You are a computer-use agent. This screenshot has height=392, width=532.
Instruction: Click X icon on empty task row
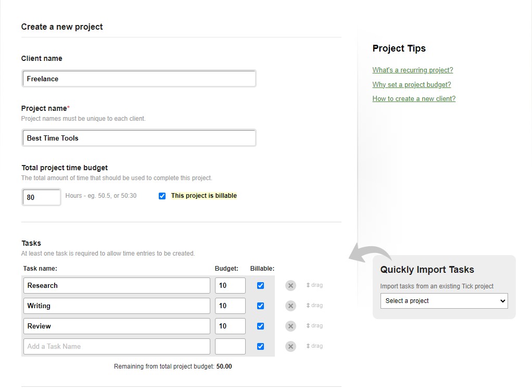[290, 346]
